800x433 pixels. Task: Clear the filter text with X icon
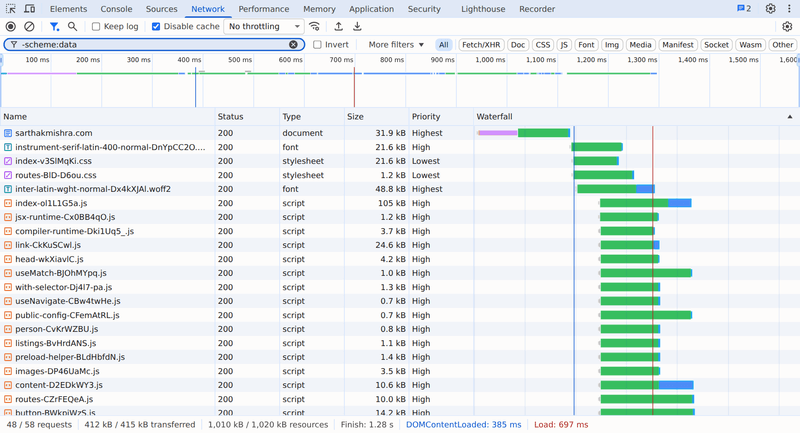[293, 44]
